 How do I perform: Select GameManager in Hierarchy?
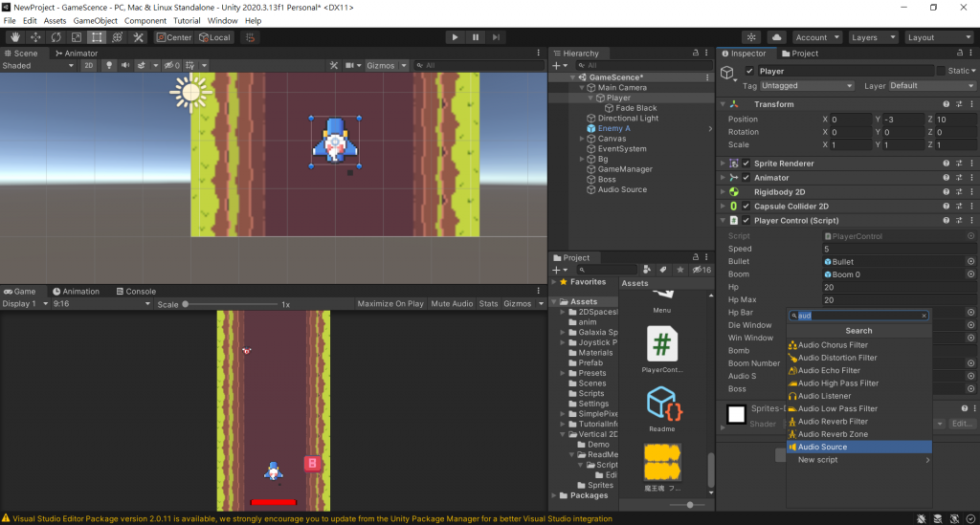pyautogui.click(x=624, y=169)
